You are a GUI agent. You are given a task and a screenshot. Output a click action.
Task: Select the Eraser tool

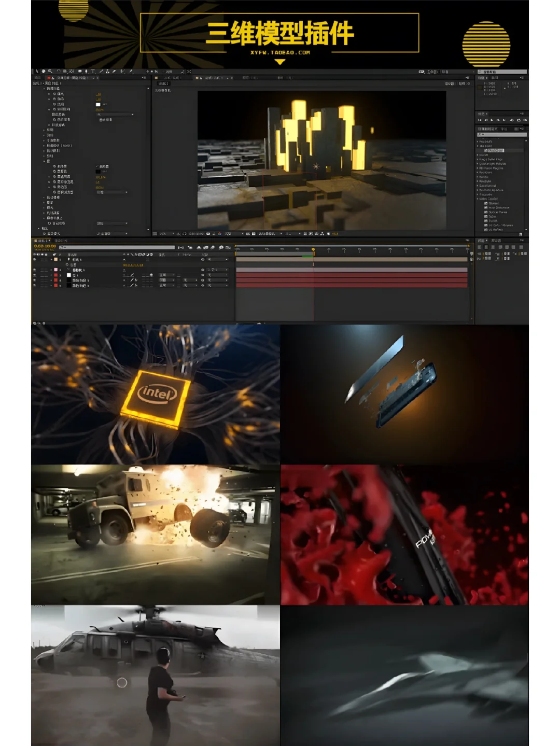click(x=113, y=72)
